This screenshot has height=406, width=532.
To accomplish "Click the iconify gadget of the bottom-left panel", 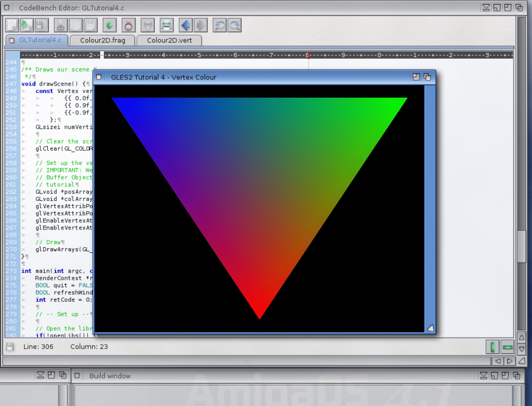I will coord(41,375).
